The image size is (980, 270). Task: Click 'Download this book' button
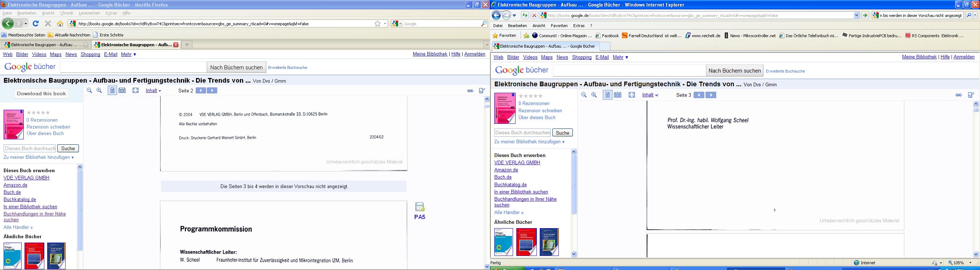pyautogui.click(x=41, y=93)
